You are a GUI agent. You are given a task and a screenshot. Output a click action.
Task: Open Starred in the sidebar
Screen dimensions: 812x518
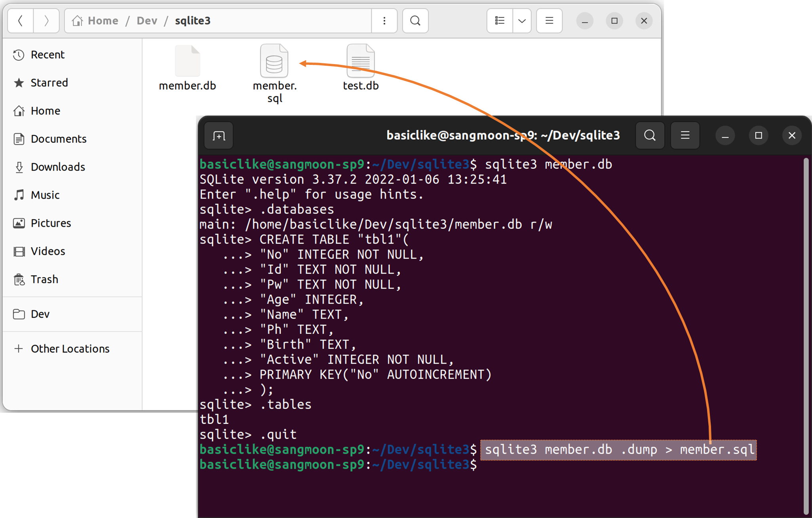pyautogui.click(x=49, y=83)
